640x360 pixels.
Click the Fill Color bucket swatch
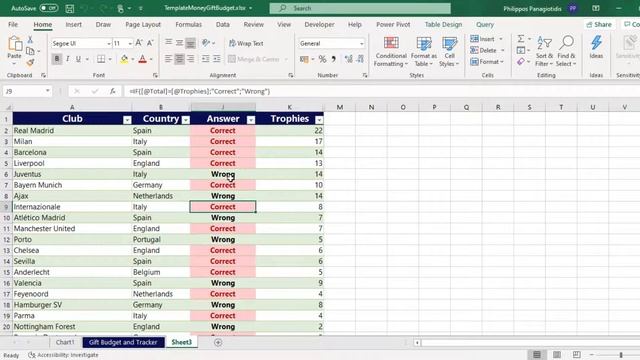pos(124,59)
